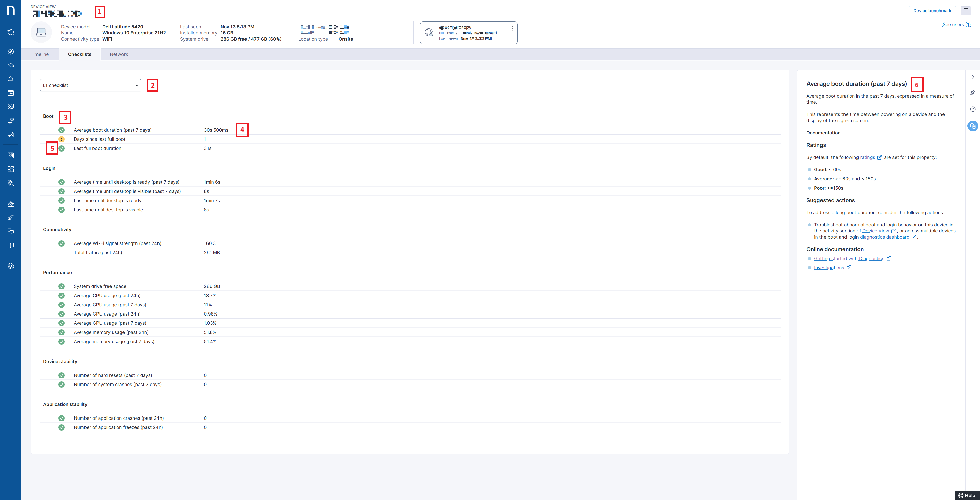Click the sidebar rocket icon

[11, 218]
